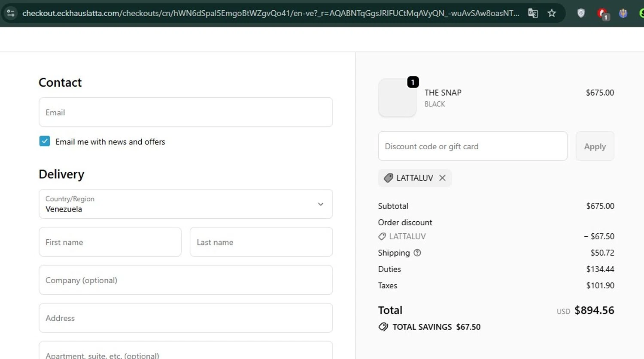The height and width of the screenshot is (359, 644).
Task: Focus the Email input field
Action: [185, 112]
